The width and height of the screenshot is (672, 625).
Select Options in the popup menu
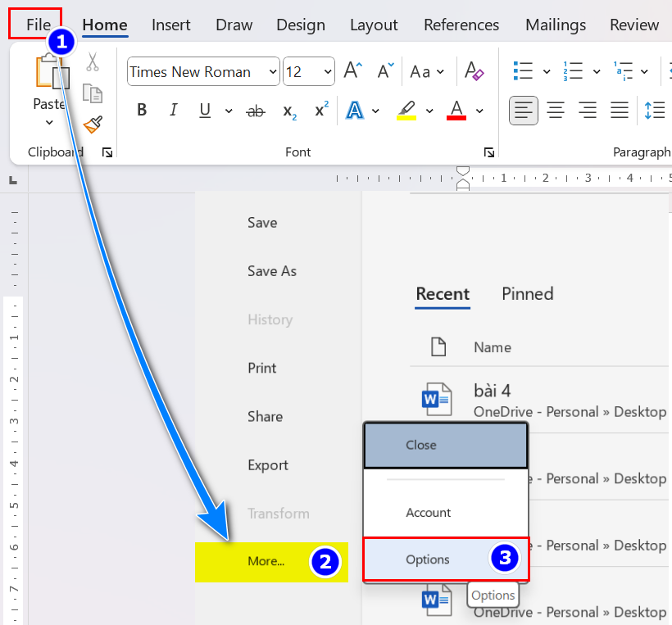click(x=428, y=559)
